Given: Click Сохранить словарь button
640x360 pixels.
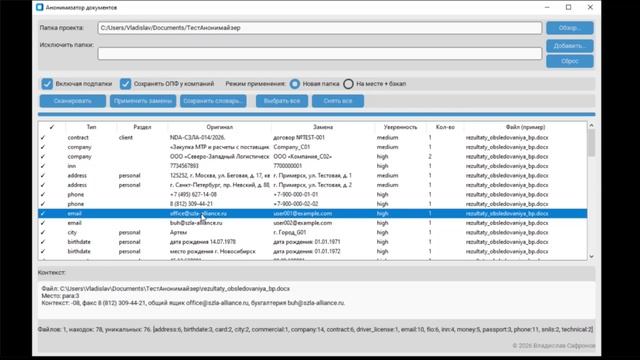Looking at the screenshot, I should (x=213, y=101).
